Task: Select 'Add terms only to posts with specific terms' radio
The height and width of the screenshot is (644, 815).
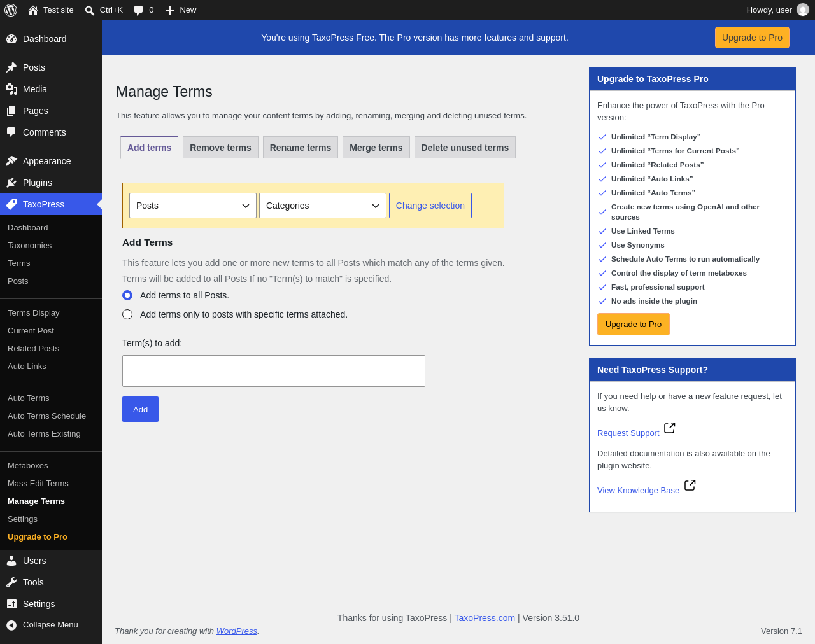Action: coord(127,314)
